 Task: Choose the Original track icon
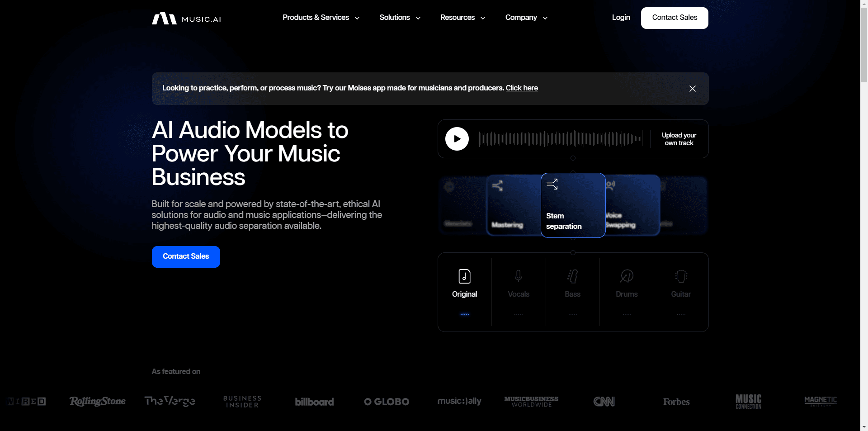pyautogui.click(x=464, y=276)
